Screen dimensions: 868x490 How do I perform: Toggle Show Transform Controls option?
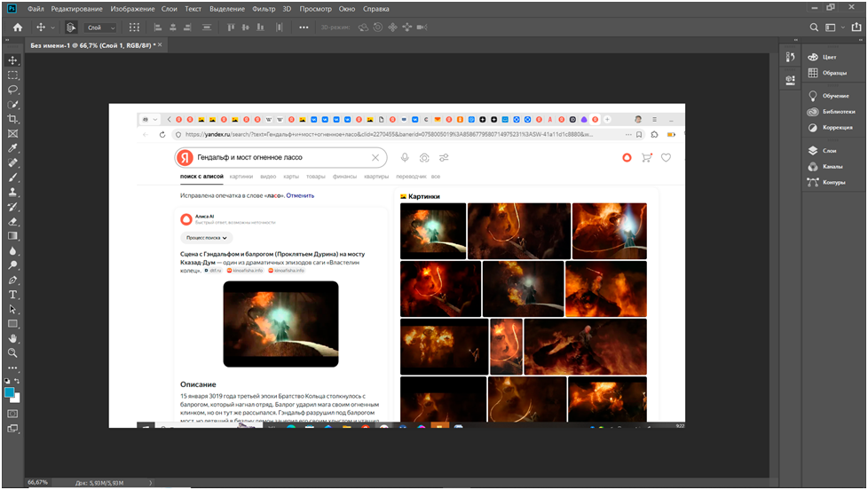(x=134, y=28)
